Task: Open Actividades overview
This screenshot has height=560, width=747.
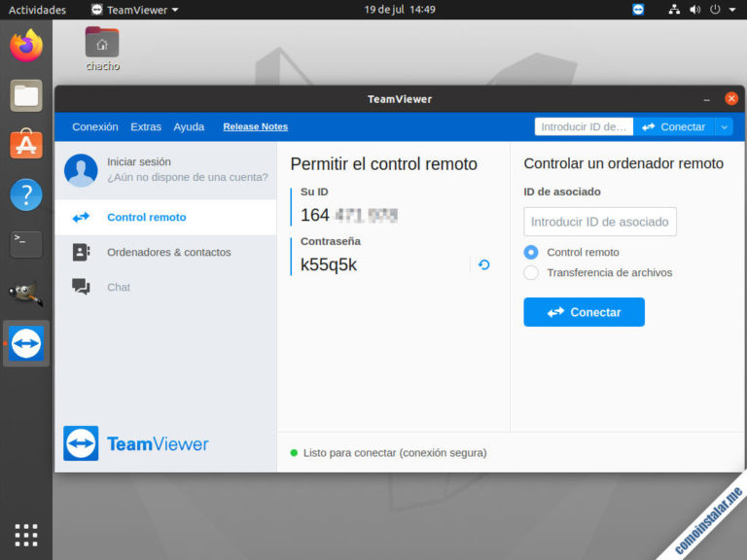Action: [37, 10]
